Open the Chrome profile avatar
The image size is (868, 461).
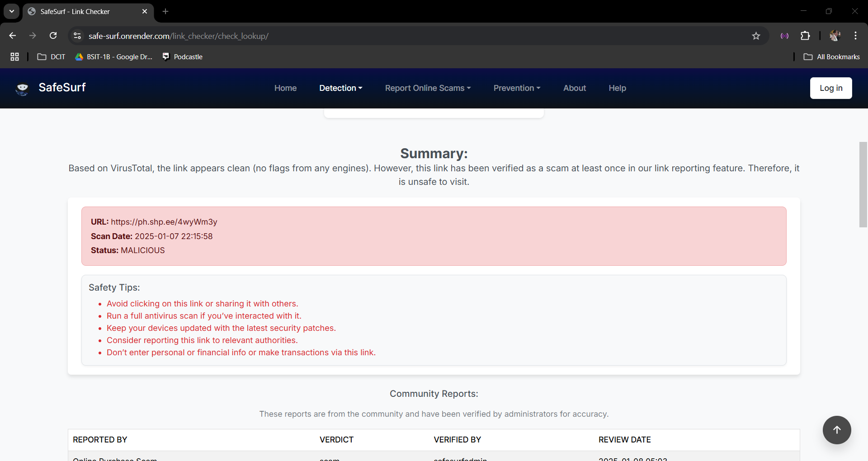[835, 36]
